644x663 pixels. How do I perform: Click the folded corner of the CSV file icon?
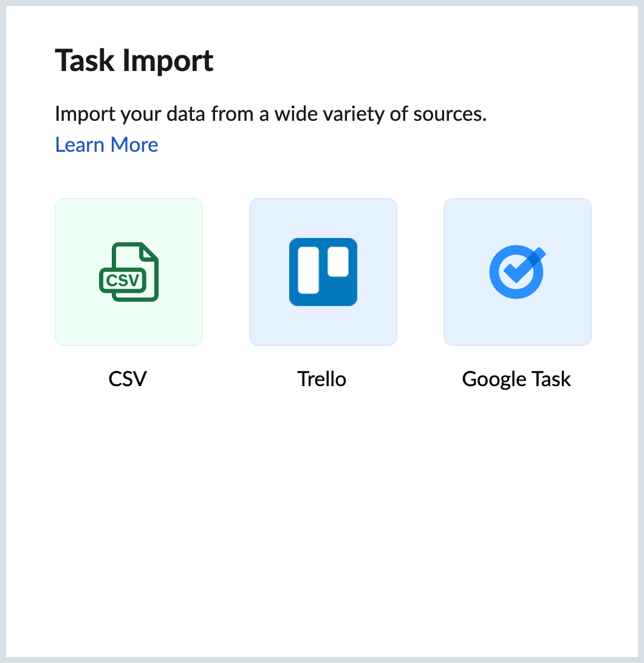(149, 251)
